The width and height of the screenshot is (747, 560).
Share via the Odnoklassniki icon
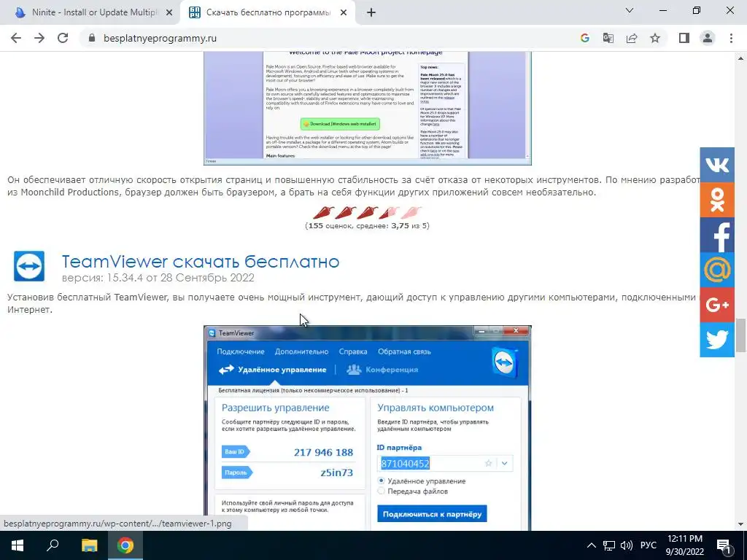pos(717,200)
